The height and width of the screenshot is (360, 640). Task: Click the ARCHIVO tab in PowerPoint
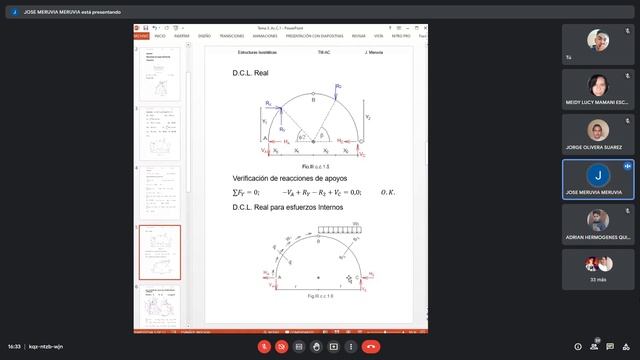point(141,36)
